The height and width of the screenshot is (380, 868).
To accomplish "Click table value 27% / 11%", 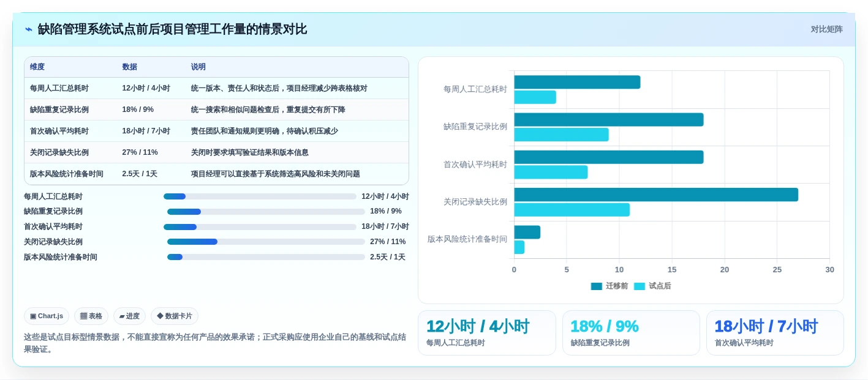I will tap(140, 152).
